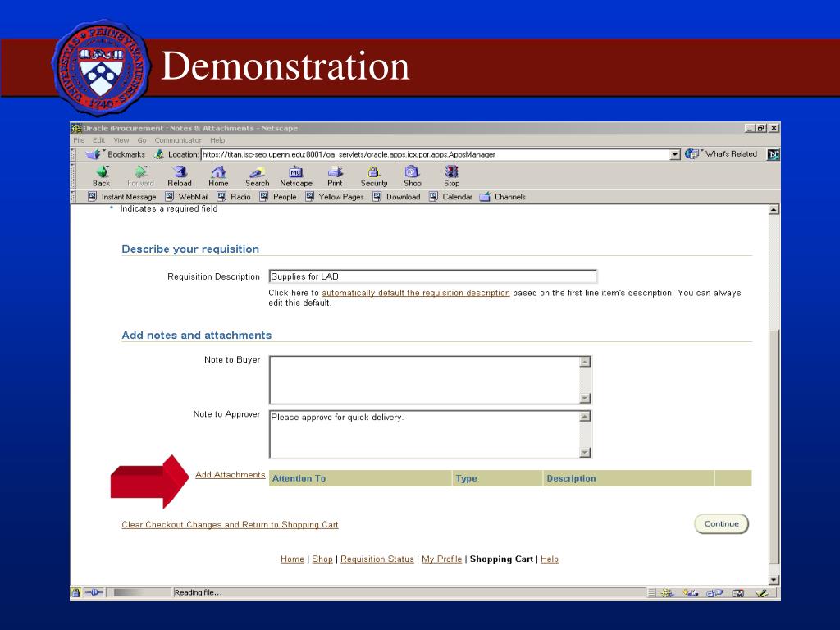Open the Newsgroups icon in the status bar
This screenshot has width=840, height=630.
click(714, 593)
